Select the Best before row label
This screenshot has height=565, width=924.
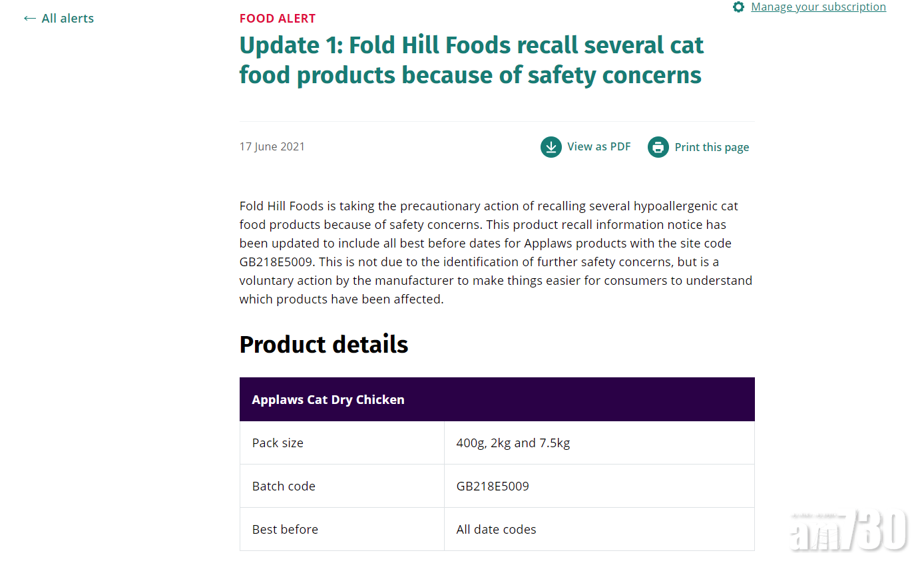(285, 530)
